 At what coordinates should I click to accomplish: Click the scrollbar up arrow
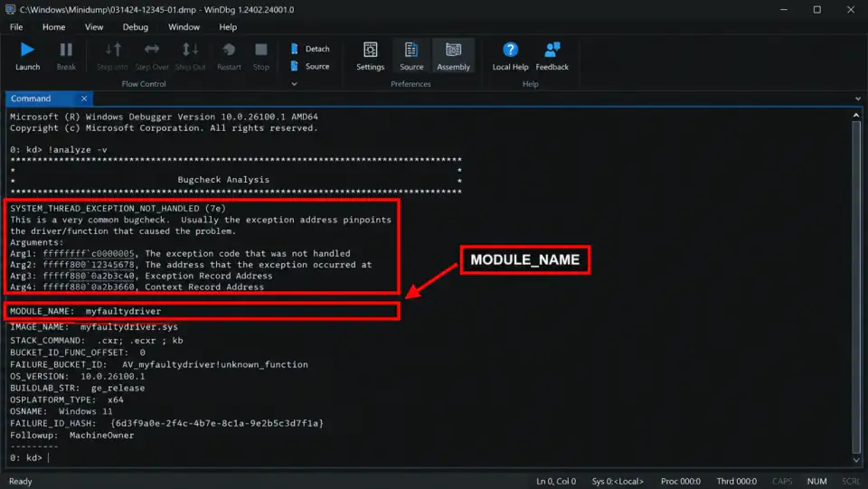pos(856,115)
